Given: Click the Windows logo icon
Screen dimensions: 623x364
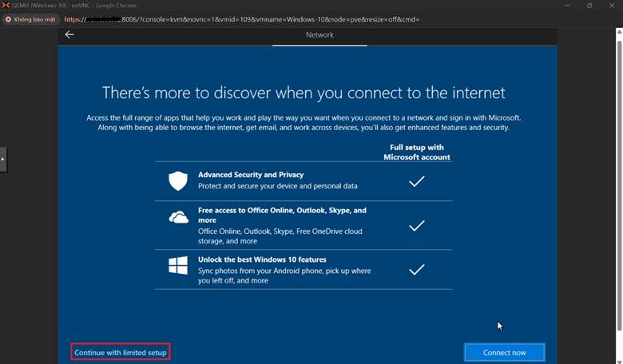Looking at the screenshot, I should click(x=178, y=266).
